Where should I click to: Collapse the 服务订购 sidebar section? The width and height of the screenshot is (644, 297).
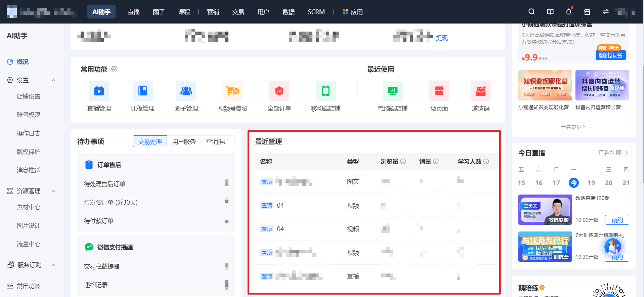(x=53, y=265)
